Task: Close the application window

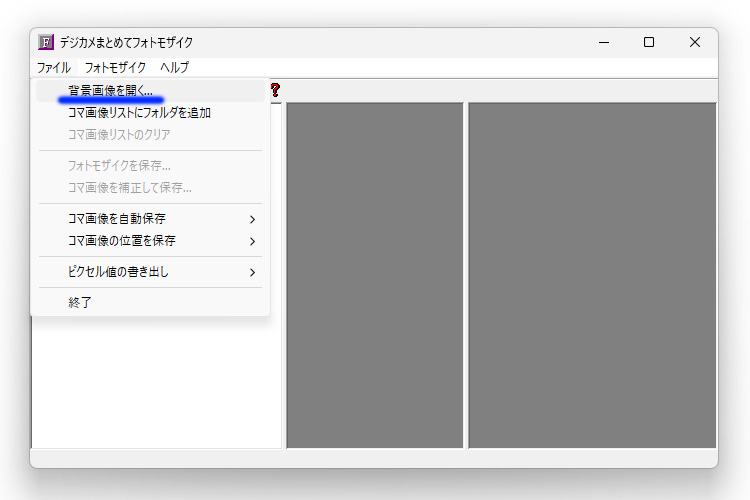Action: [x=695, y=42]
